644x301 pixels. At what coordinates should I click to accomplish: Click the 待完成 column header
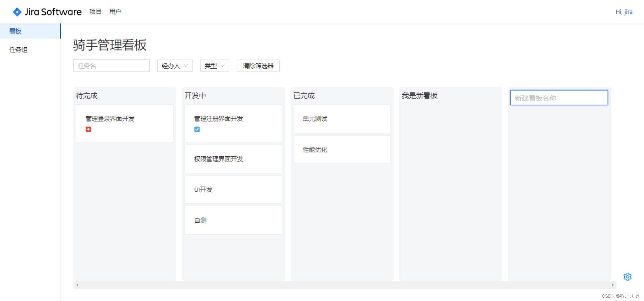pos(87,96)
